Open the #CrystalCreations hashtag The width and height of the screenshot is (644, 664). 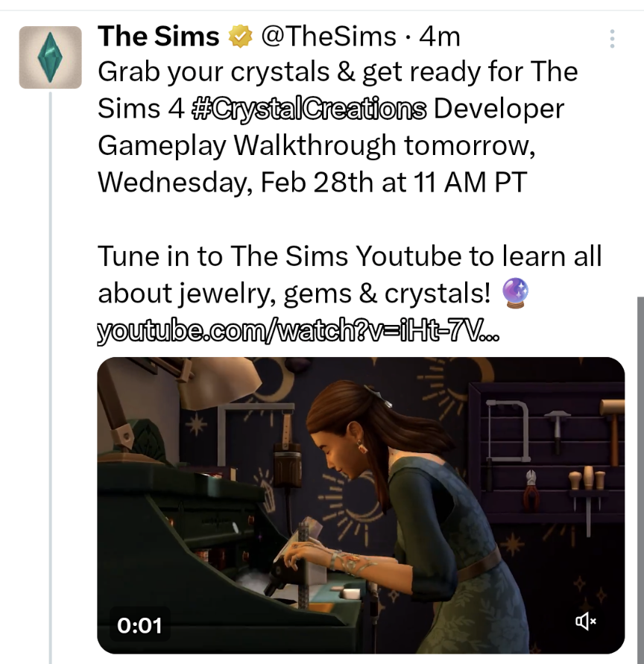[309, 109]
